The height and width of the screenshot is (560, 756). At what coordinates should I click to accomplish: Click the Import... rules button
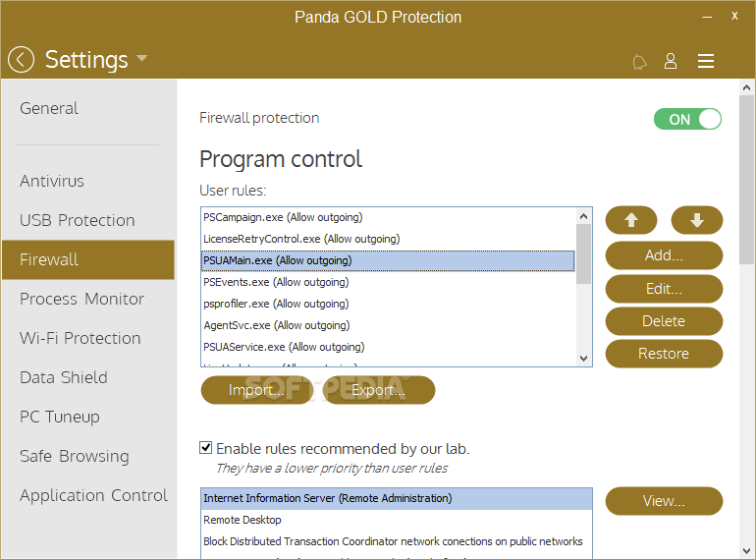(256, 390)
